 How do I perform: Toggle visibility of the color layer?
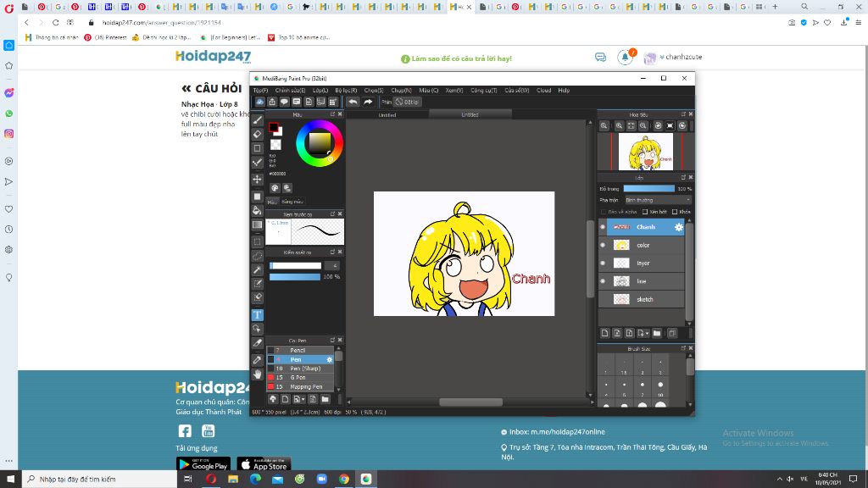click(603, 245)
